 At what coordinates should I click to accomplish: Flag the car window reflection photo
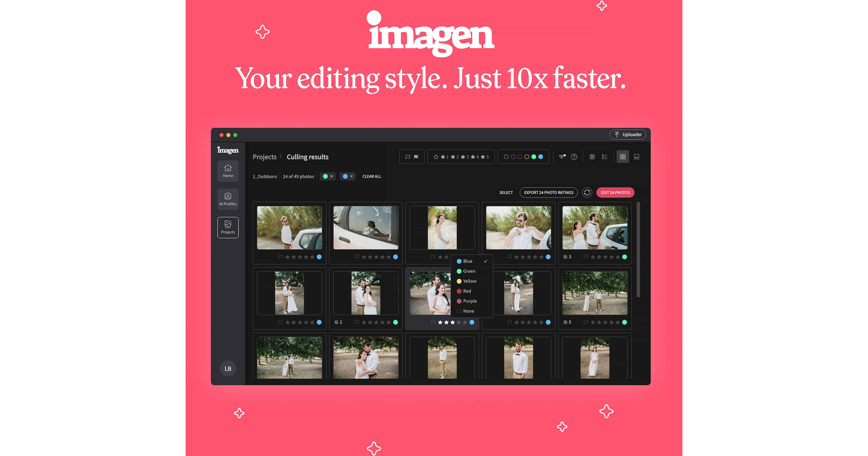coord(357,257)
